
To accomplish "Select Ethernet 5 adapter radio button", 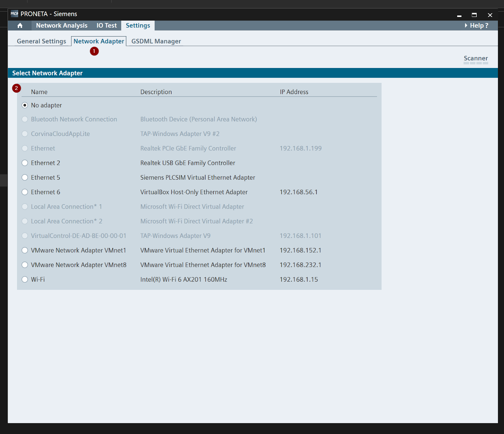I will pyautogui.click(x=25, y=177).
